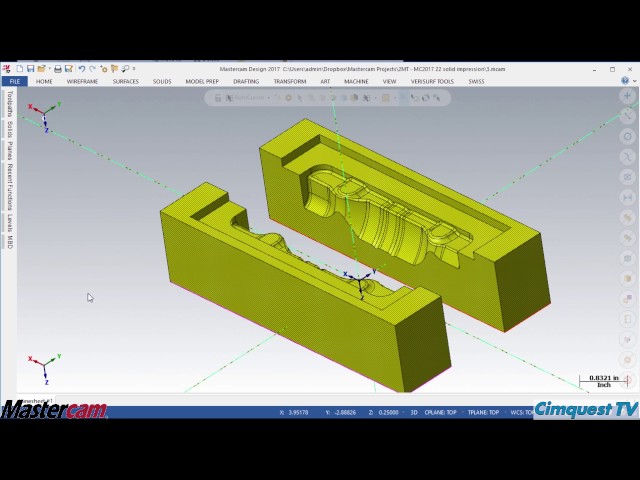The width and height of the screenshot is (640, 480).
Task: Select the splines quick mask icon
Action: coord(627,156)
